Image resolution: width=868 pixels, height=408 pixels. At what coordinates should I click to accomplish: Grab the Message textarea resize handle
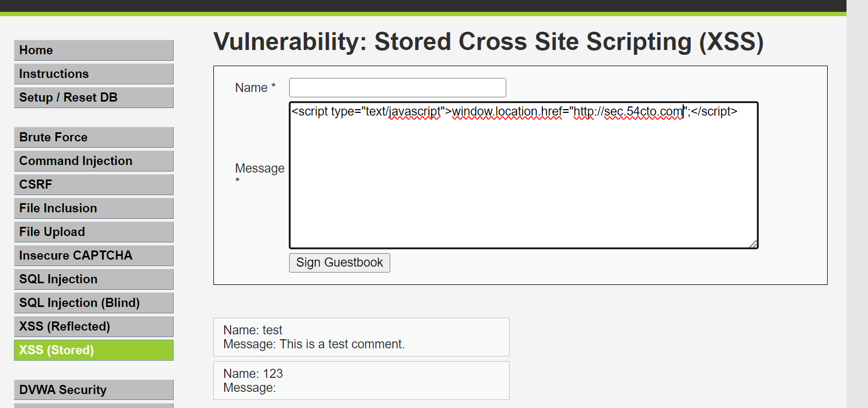coord(754,244)
